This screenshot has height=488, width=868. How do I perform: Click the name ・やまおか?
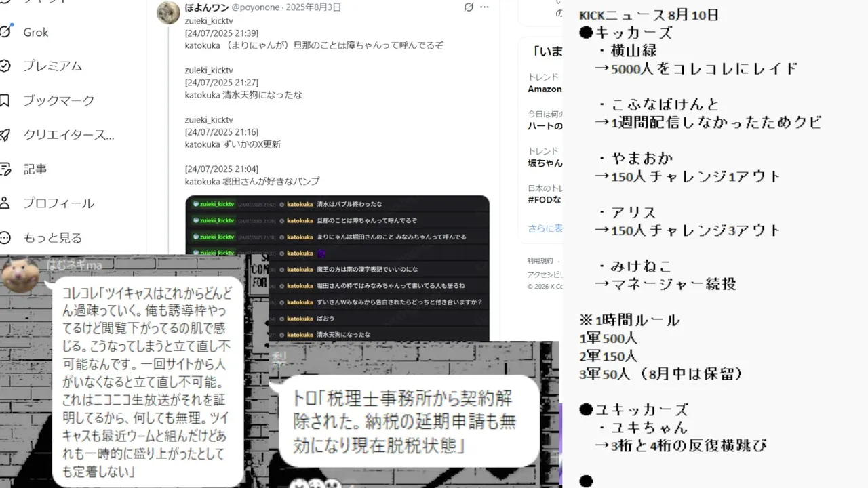tap(635, 159)
